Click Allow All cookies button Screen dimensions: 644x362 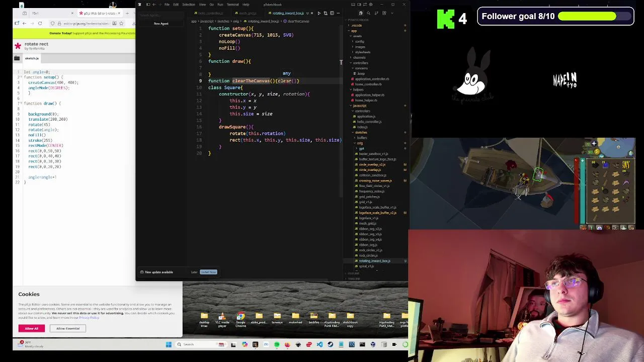coord(31,328)
